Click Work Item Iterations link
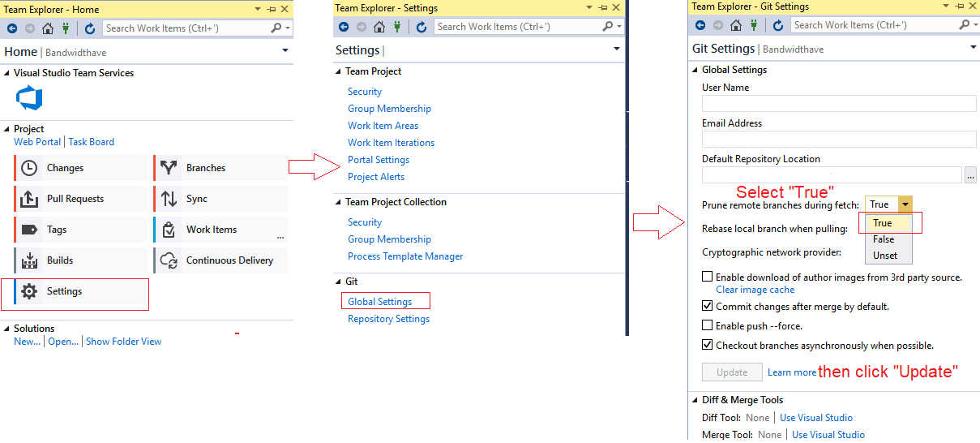Image resolution: width=980 pixels, height=443 pixels. pos(392,143)
